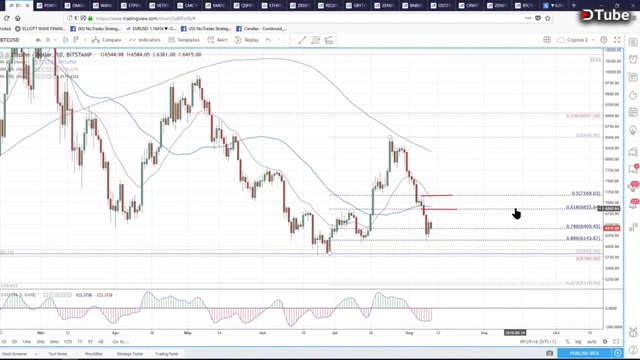This screenshot has height=360, width=640.
Task: Expand the chart style dropdown arrow
Action: pyautogui.click(x=85, y=40)
